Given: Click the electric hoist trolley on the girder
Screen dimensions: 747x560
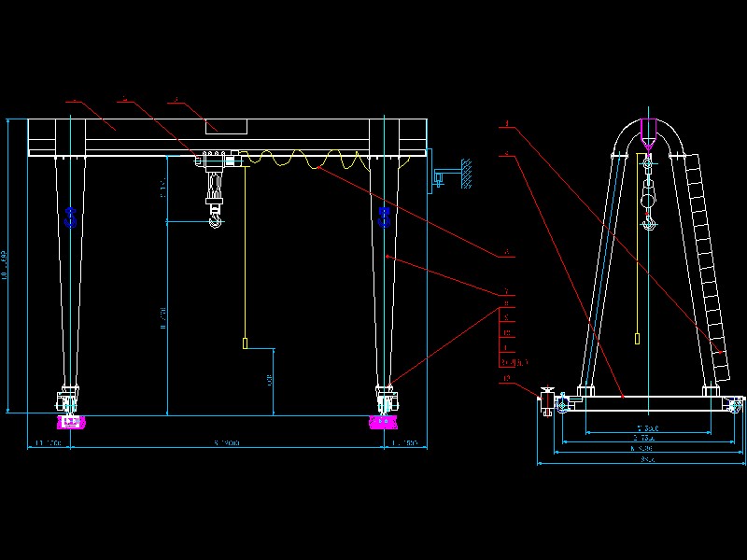Looking at the screenshot, I should tap(213, 163).
